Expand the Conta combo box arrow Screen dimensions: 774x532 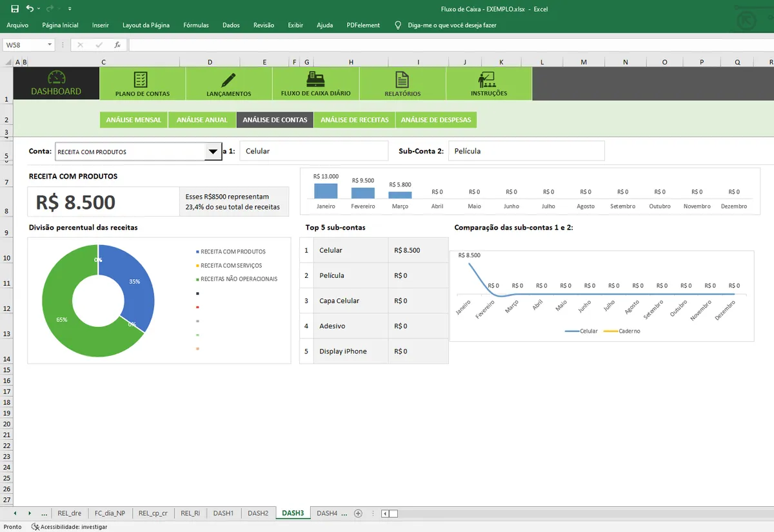coord(213,152)
